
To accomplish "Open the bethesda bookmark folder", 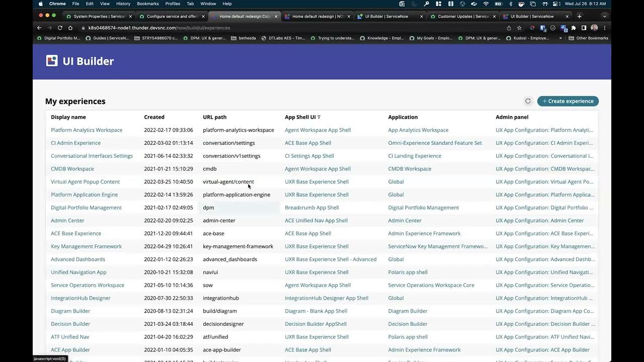I will point(244,38).
